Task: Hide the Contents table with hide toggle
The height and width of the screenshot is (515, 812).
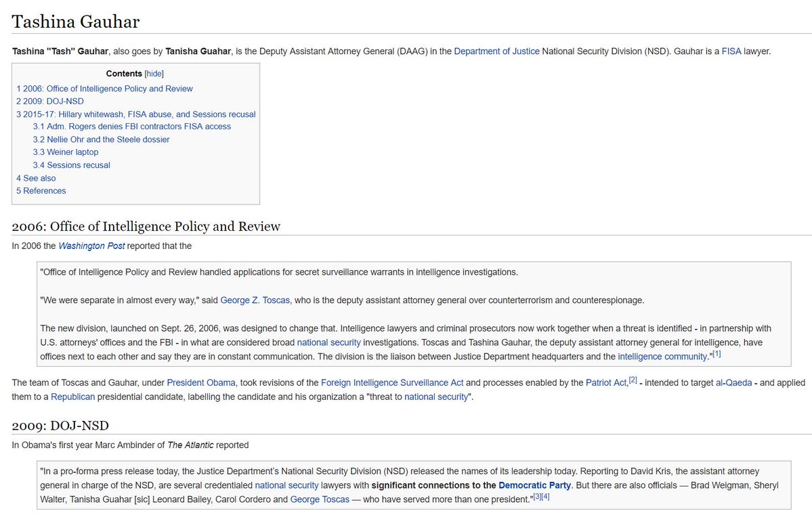Action: pyautogui.click(x=154, y=74)
